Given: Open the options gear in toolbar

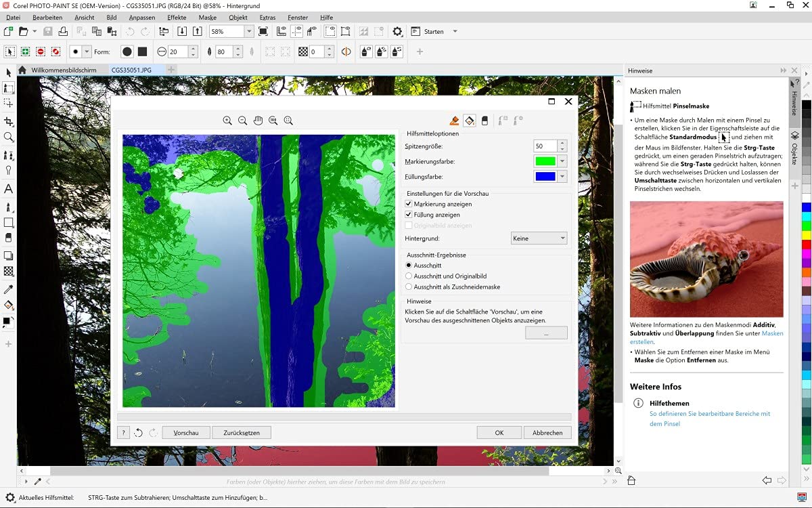Looking at the screenshot, I should click(x=397, y=32).
